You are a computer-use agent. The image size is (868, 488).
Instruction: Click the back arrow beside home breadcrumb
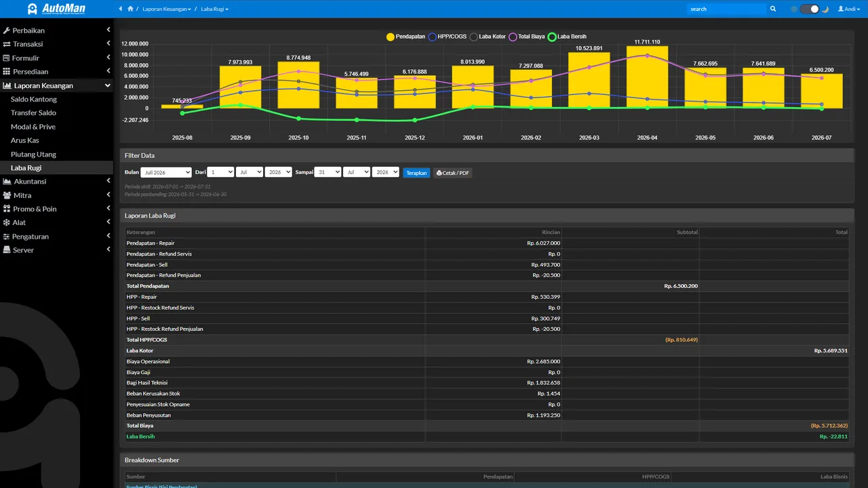[121, 9]
